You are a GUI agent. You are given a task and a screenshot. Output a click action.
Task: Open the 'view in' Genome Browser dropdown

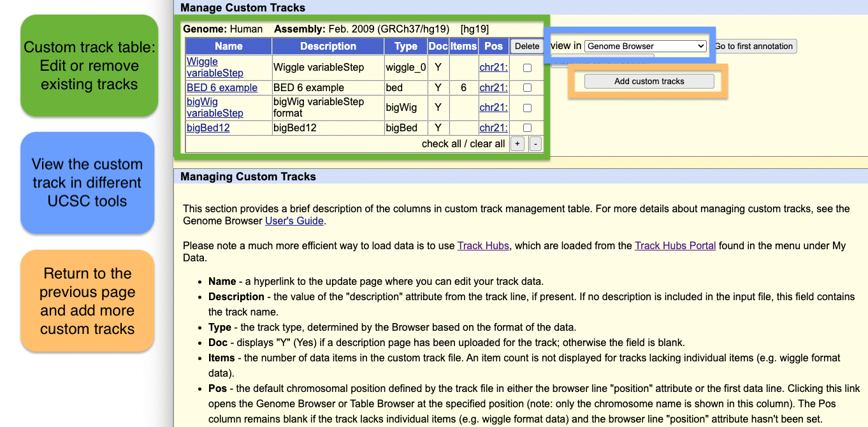pos(645,47)
